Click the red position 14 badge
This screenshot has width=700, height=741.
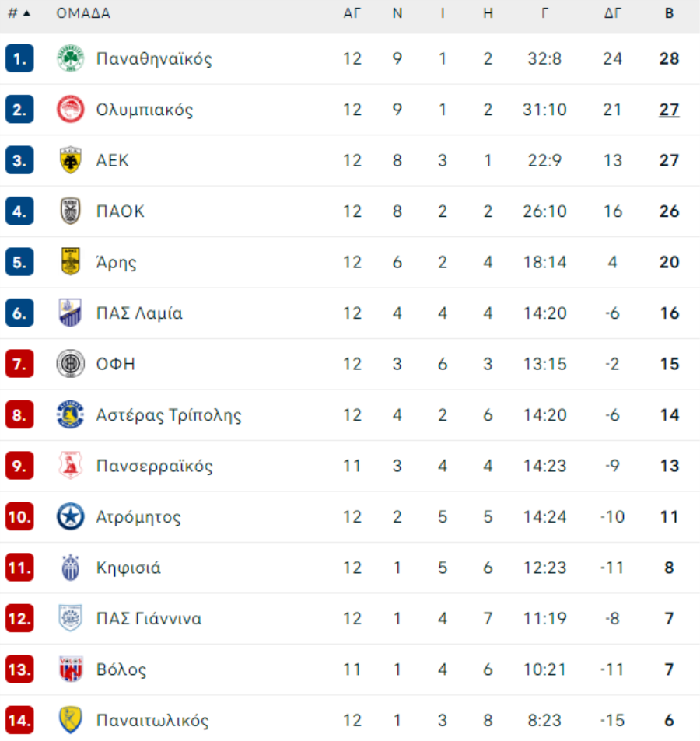tap(19, 721)
